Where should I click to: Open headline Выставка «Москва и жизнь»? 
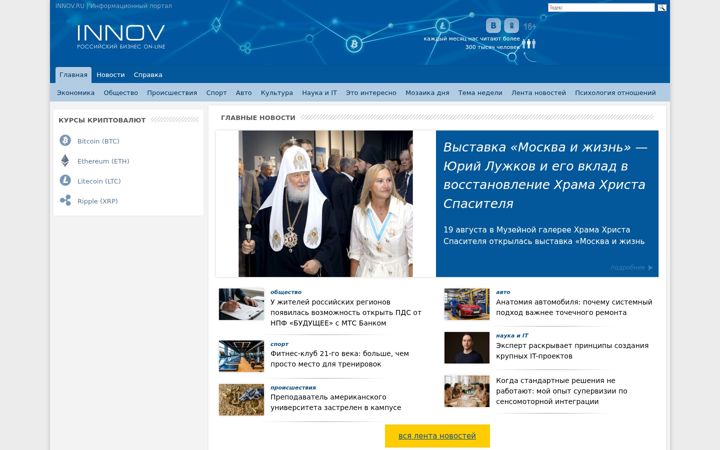[545, 175]
